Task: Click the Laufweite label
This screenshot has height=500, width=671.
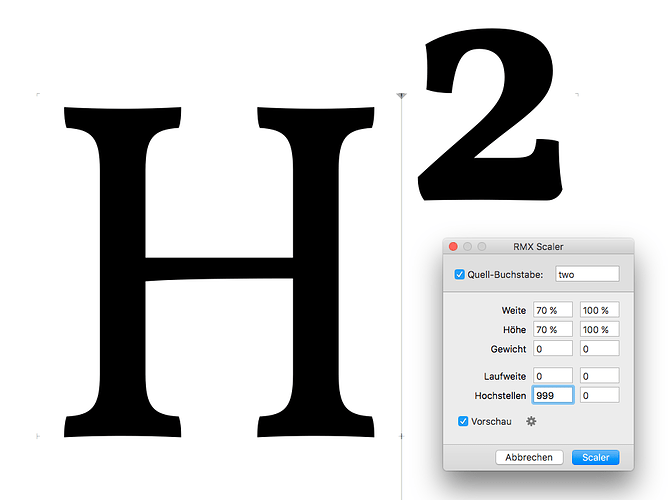Action: click(505, 376)
